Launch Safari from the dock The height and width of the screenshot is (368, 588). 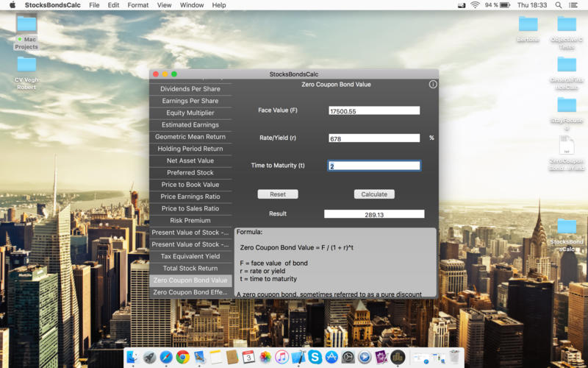166,357
